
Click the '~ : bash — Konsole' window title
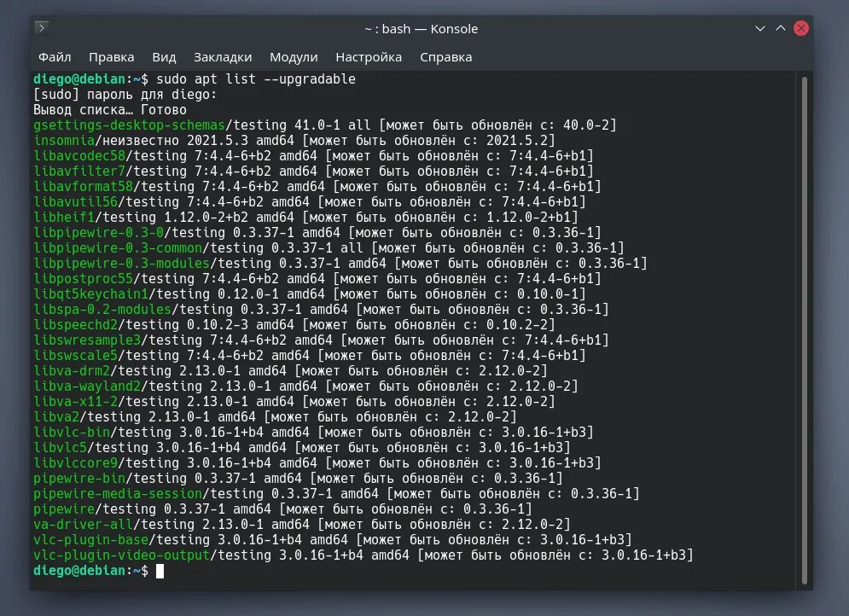(422, 29)
